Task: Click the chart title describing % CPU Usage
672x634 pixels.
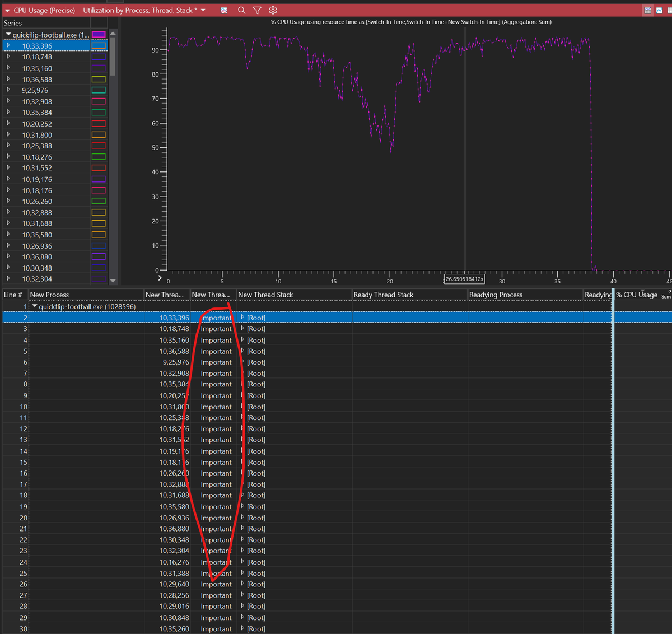Action: (411, 22)
